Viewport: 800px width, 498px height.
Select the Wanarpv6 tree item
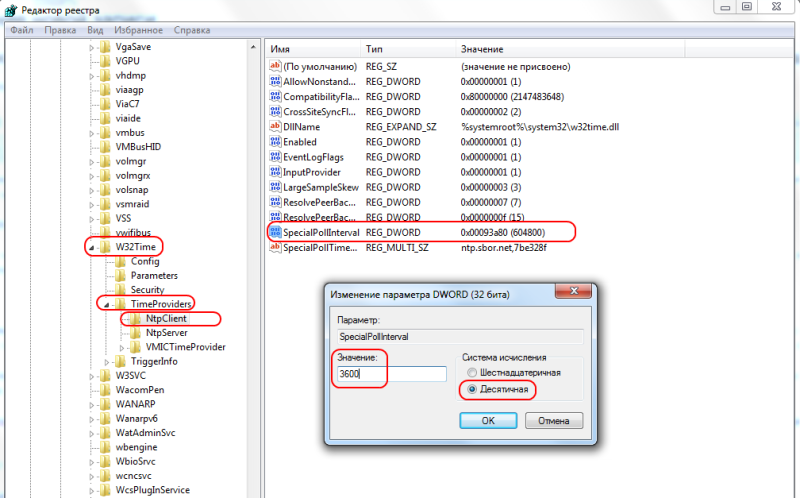pyautogui.click(x=136, y=418)
